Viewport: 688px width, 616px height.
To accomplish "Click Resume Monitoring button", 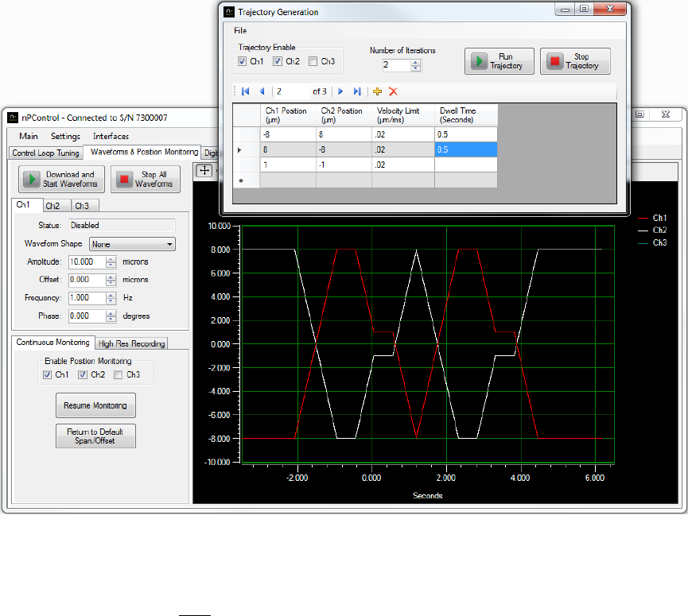I will tap(95, 405).
